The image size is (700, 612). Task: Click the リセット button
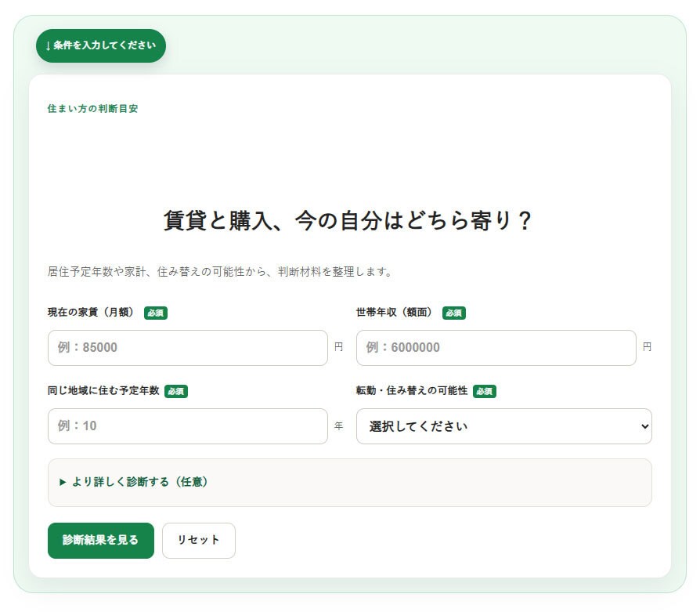tap(199, 540)
